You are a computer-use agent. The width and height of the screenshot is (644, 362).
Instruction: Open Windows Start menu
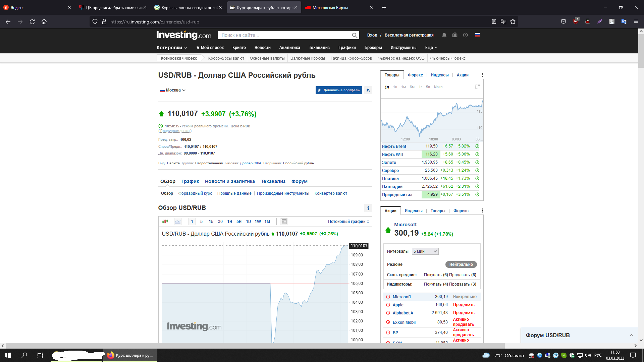8,355
